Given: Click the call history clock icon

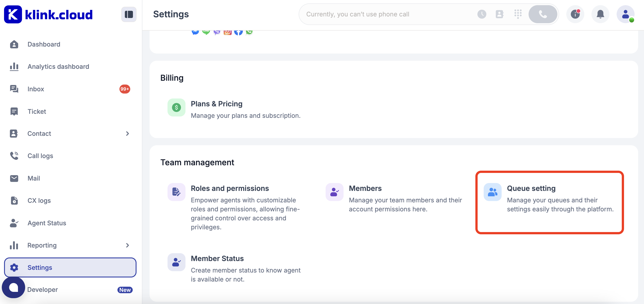Looking at the screenshot, I should 481,14.
